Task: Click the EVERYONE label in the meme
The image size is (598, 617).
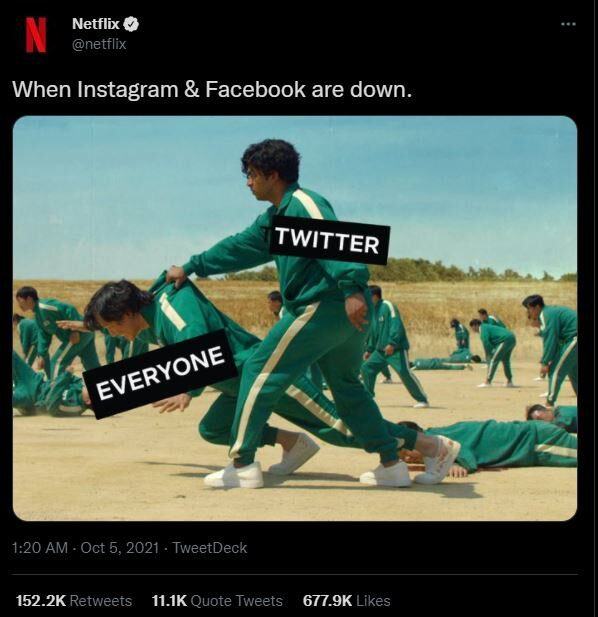Action: (x=160, y=373)
